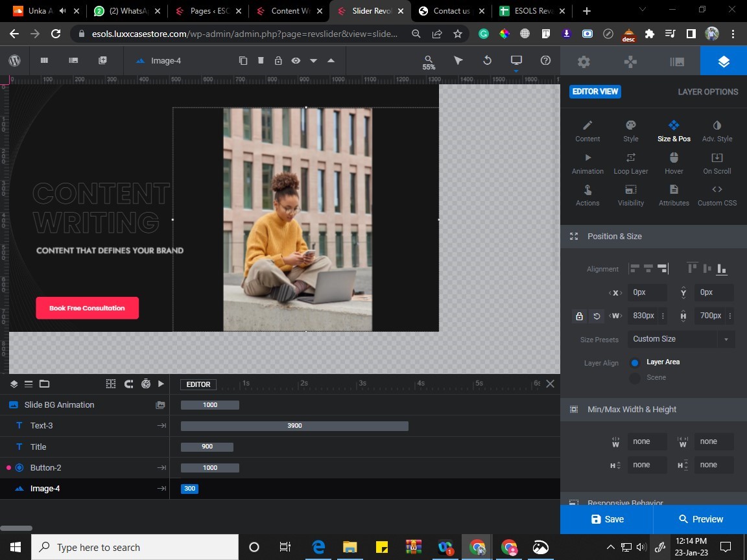Select the Scene alignment radio button
This screenshot has height=560, width=747.
(x=635, y=378)
